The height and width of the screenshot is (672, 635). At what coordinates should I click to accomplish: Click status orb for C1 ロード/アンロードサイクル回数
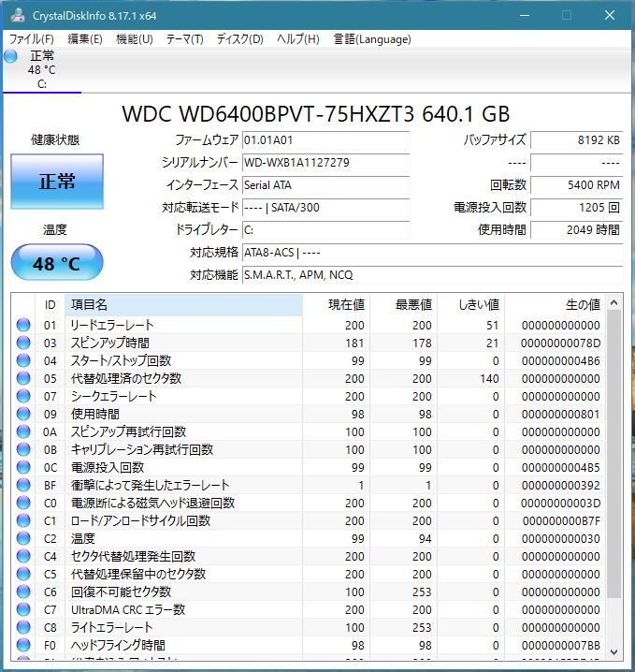23,520
